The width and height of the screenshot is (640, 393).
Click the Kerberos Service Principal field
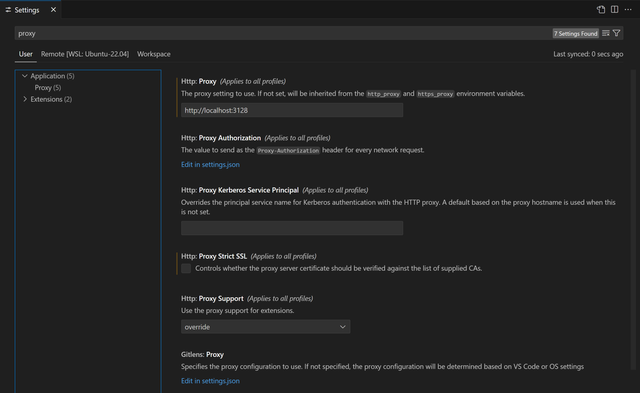tap(292, 228)
